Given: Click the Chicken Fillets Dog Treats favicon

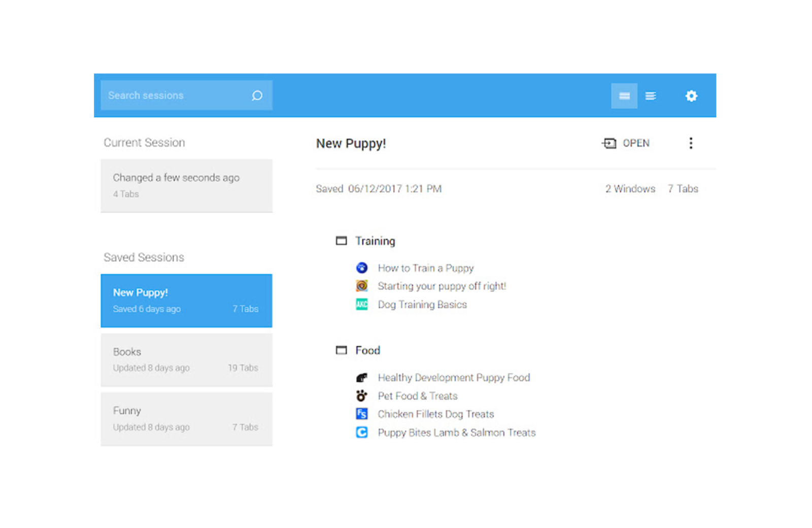Looking at the screenshot, I should (x=362, y=414).
